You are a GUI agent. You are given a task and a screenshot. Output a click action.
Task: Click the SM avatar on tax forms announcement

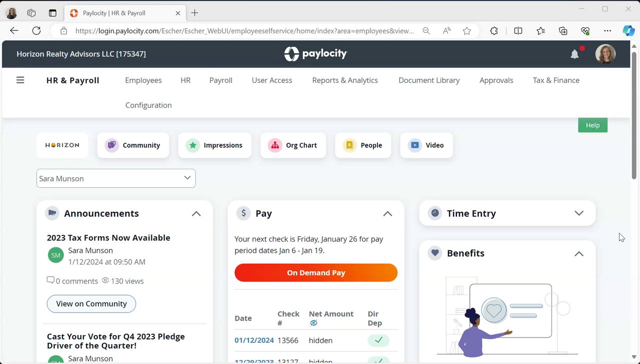click(x=56, y=255)
